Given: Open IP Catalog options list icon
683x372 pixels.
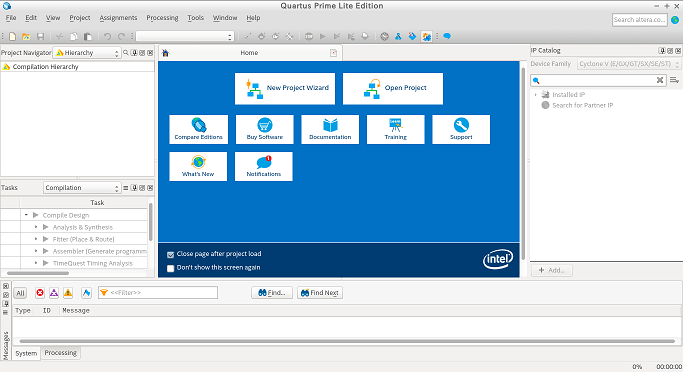Looking at the screenshot, I should pyautogui.click(x=674, y=80).
